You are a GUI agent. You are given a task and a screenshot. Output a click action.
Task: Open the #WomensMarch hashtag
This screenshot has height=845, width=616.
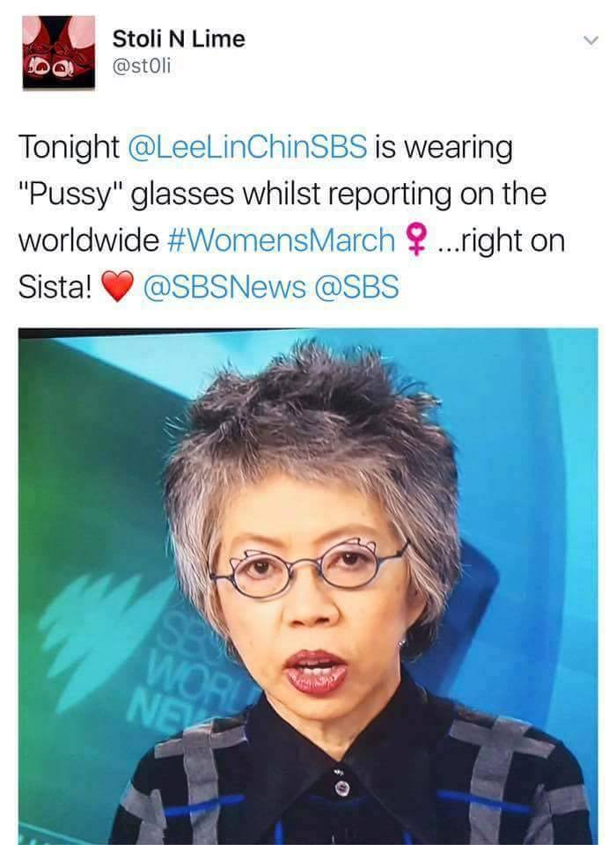pyautogui.click(x=281, y=239)
